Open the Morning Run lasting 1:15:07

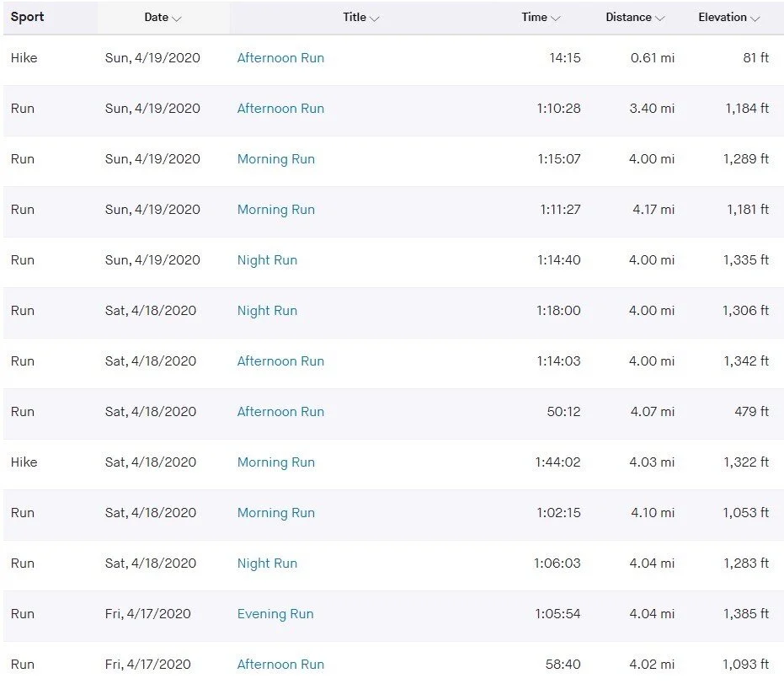click(x=276, y=159)
